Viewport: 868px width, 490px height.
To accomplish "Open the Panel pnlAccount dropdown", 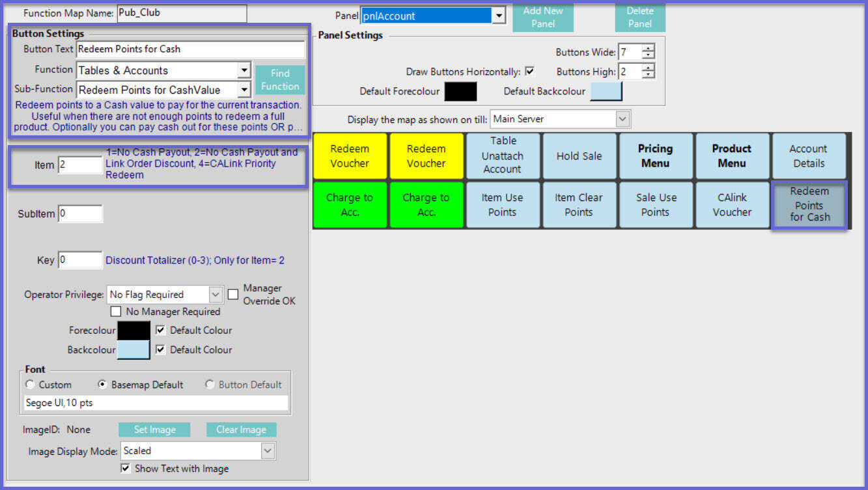I will pyautogui.click(x=499, y=16).
